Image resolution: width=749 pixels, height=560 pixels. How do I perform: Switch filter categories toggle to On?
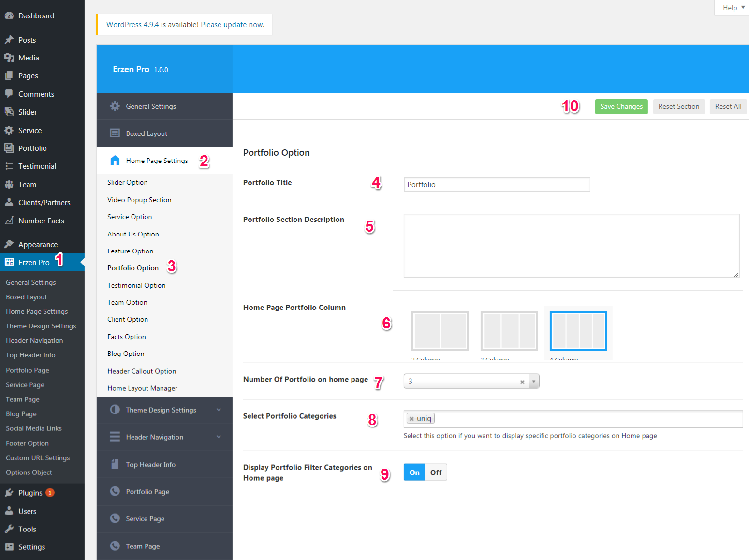tap(414, 472)
